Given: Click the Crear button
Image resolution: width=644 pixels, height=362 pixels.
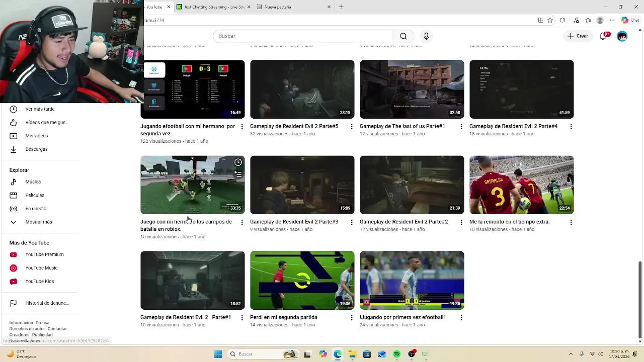Looking at the screenshot, I should (577, 36).
